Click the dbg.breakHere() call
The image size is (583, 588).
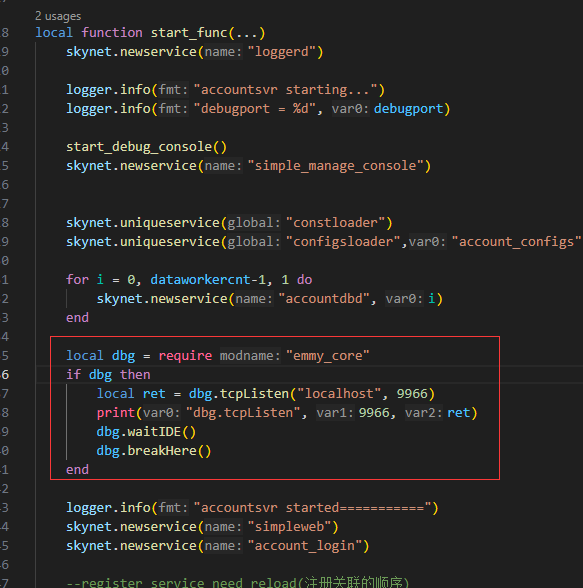[x=154, y=451]
